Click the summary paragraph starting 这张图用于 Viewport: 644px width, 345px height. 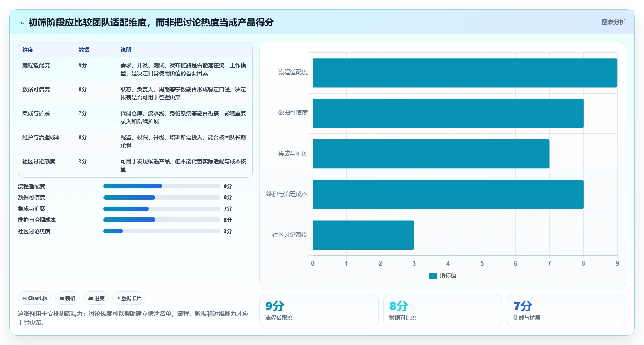133,318
